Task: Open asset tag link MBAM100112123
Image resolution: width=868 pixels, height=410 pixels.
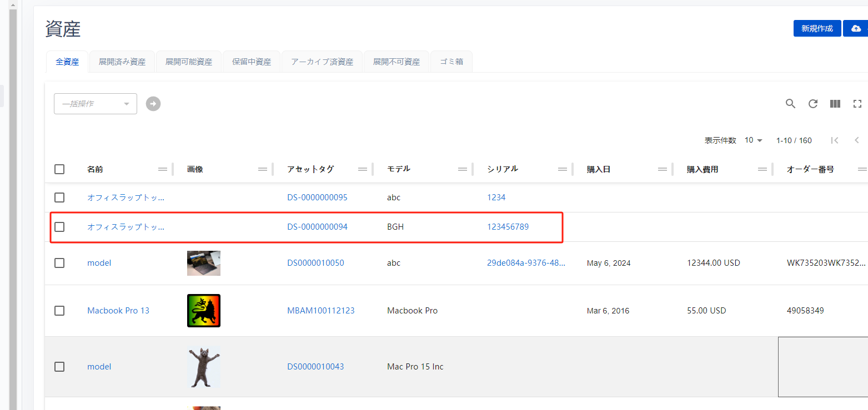Action: (x=320, y=311)
